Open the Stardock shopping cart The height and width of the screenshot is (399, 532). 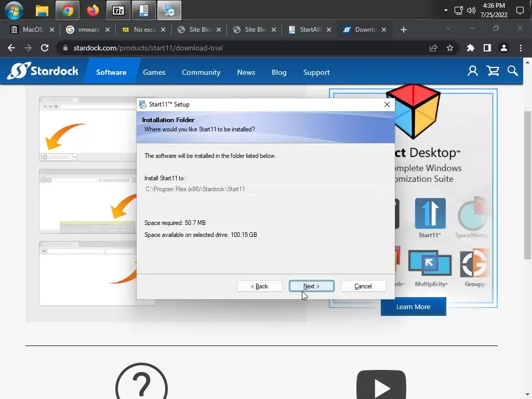coord(493,71)
